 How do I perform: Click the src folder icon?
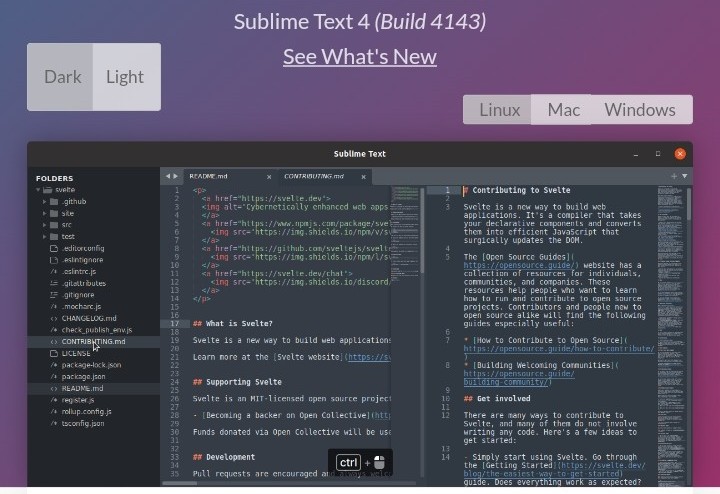click(54, 225)
